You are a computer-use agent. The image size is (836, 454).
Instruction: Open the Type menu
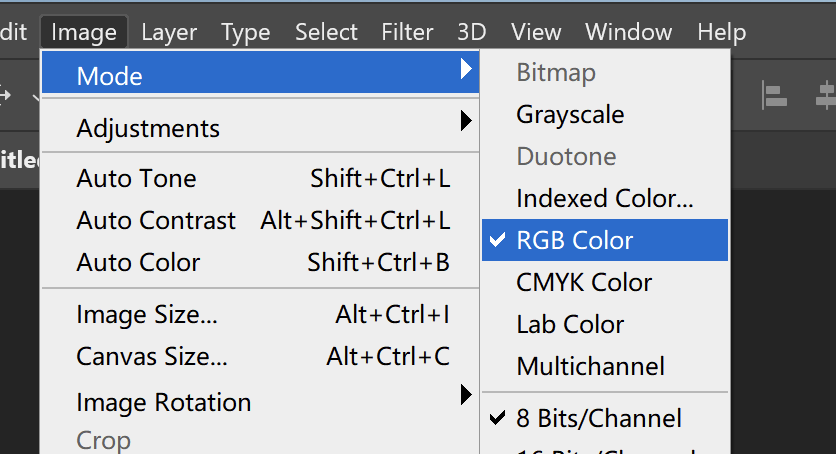pos(246,32)
